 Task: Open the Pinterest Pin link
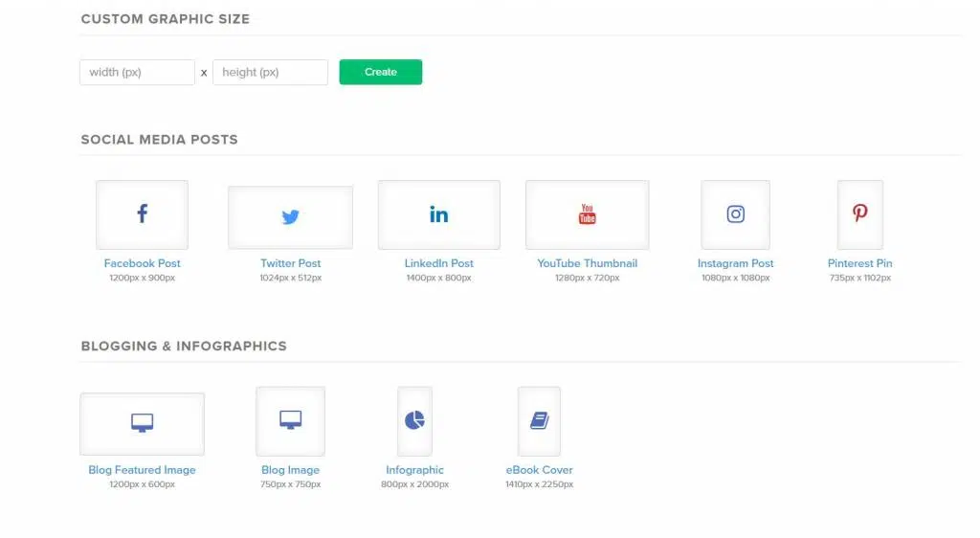(x=860, y=263)
